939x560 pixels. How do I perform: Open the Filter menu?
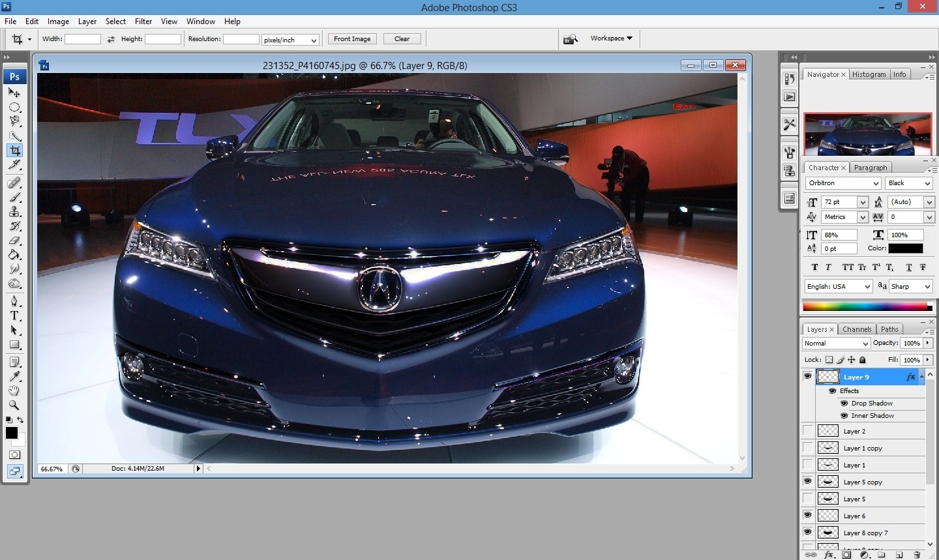(x=143, y=22)
